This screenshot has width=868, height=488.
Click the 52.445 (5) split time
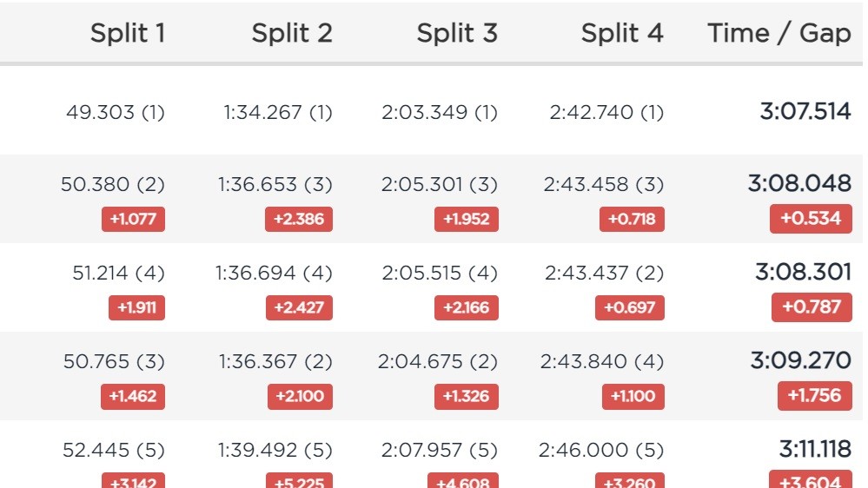(113, 450)
